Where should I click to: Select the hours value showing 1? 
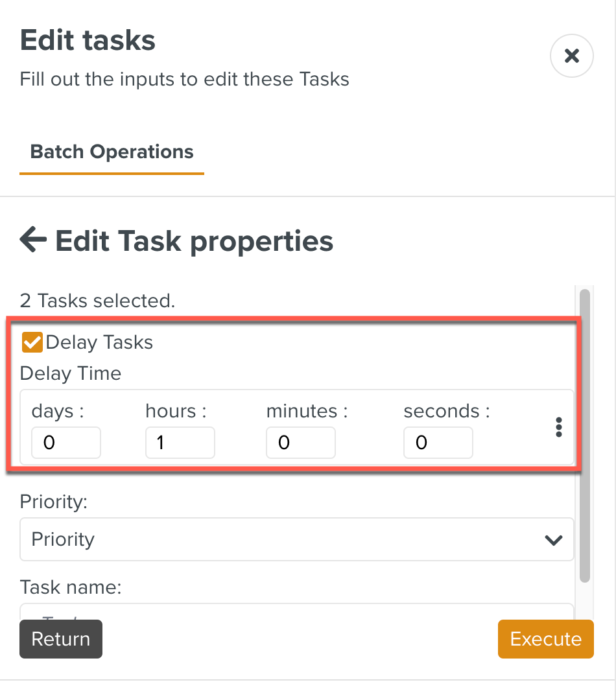[180, 443]
